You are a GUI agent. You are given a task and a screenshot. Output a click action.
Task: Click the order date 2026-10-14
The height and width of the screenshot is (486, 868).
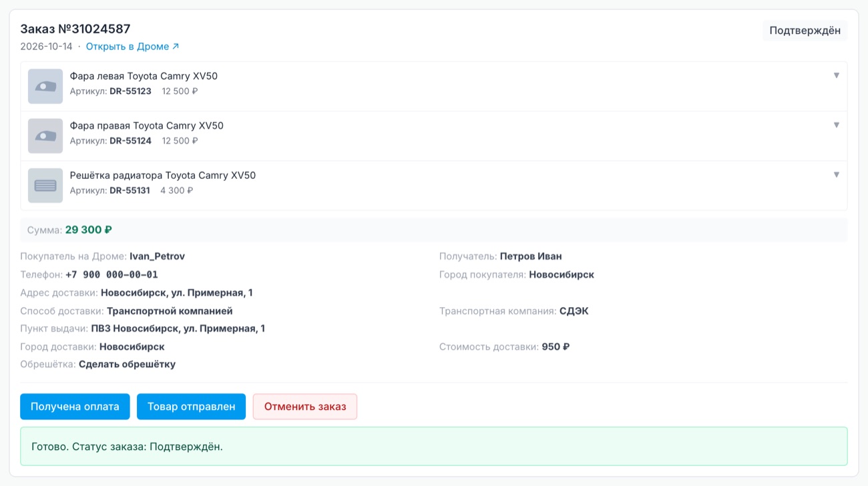(x=46, y=47)
